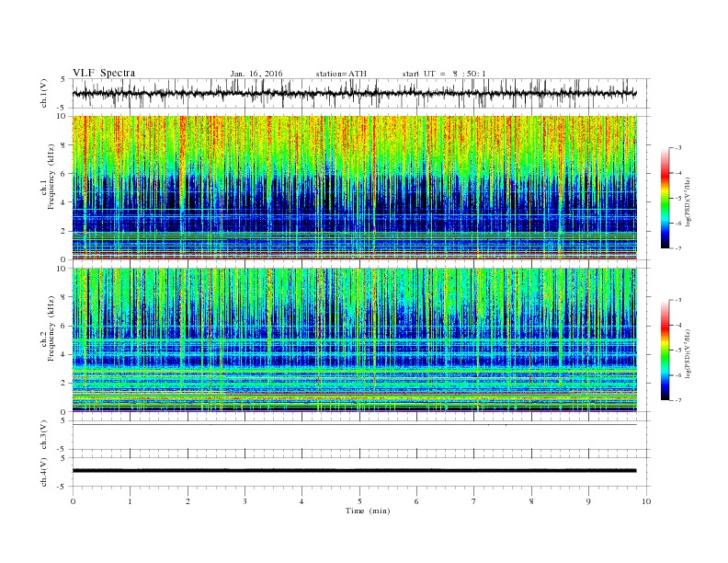The height and width of the screenshot is (563, 728).
Task: Click the time axis tick label "5"
Action: tap(359, 501)
